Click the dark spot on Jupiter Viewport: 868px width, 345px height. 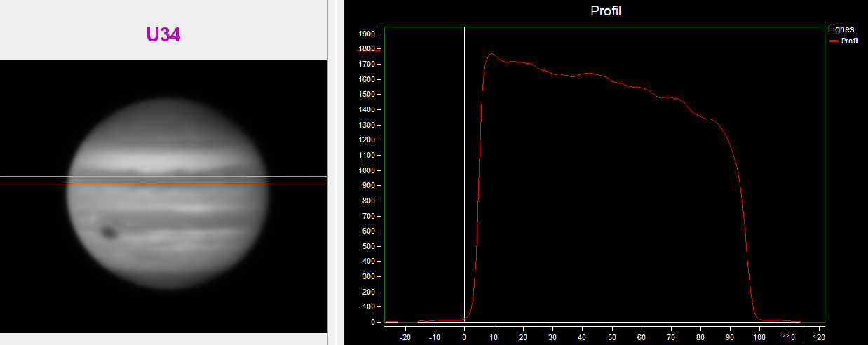click(109, 232)
